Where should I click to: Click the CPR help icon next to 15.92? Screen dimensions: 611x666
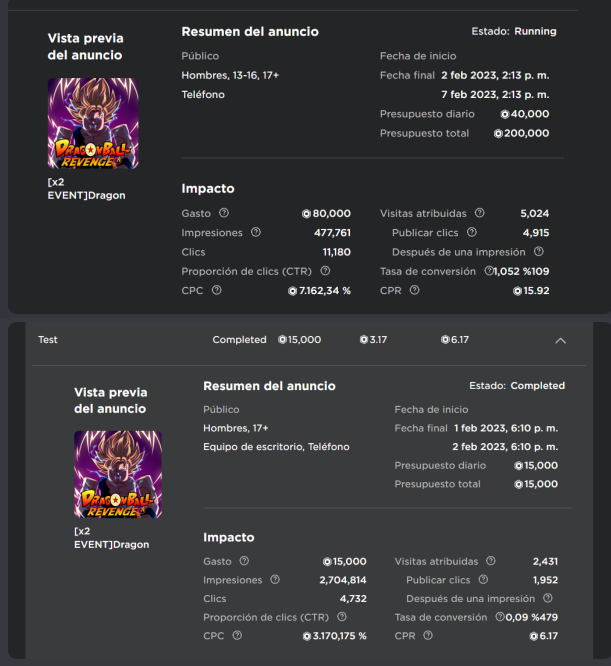coord(414,290)
